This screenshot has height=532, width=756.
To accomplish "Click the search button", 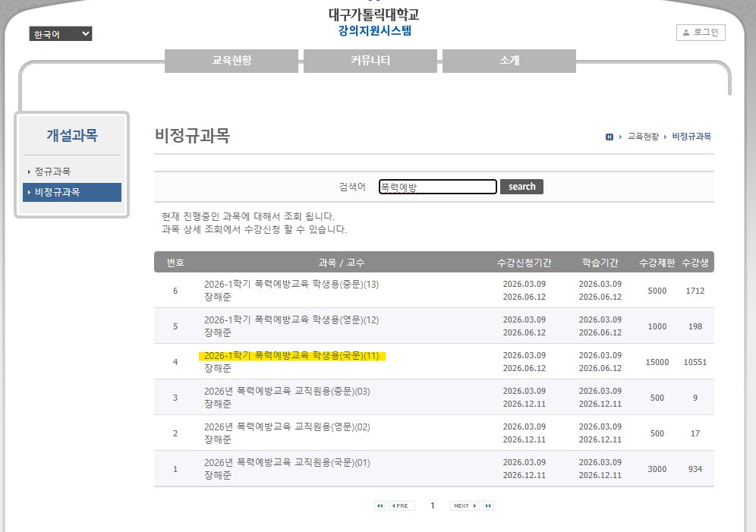I will tap(521, 187).
